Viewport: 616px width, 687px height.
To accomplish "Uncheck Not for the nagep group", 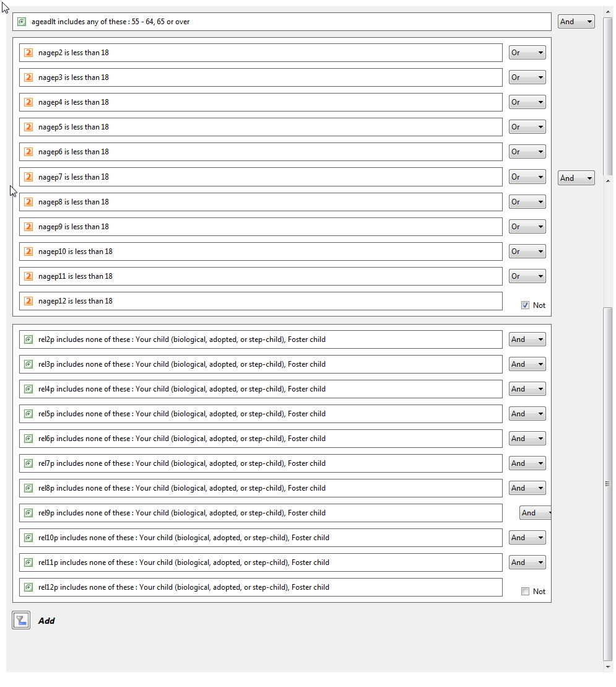I will click(x=526, y=305).
